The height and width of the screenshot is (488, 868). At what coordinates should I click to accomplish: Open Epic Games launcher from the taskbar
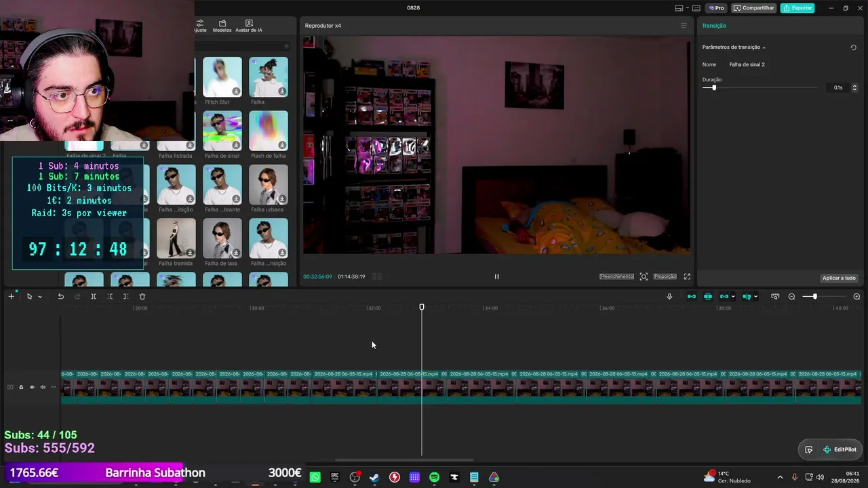(335, 477)
